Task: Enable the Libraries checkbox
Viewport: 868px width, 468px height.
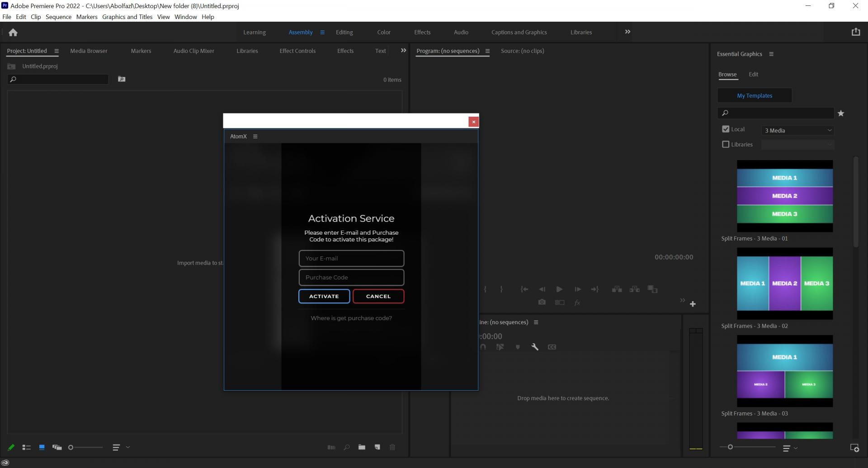Action: (726, 144)
